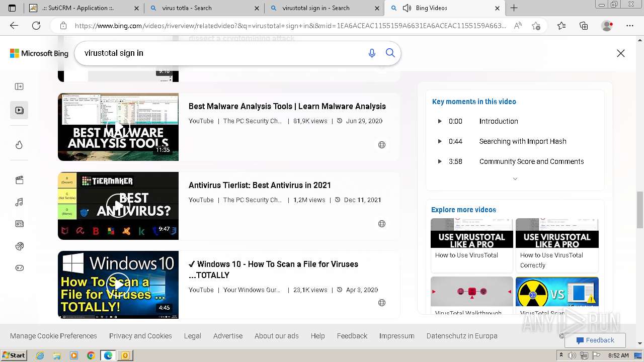
Task: Open the Microsoft Bing logo link
Action: [39, 53]
